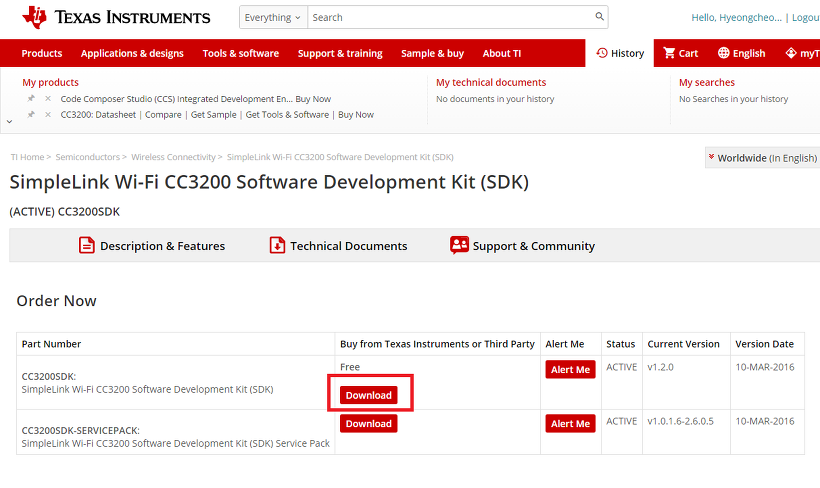Open Code Composer Studio (CCS) product link
This screenshot has height=488, width=820.
[x=176, y=99]
